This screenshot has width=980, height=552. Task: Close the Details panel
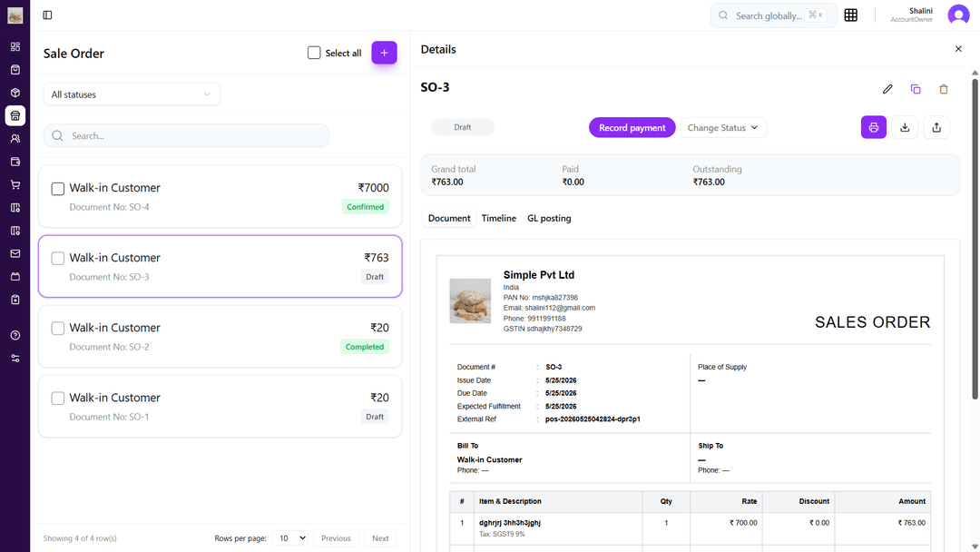click(x=958, y=49)
